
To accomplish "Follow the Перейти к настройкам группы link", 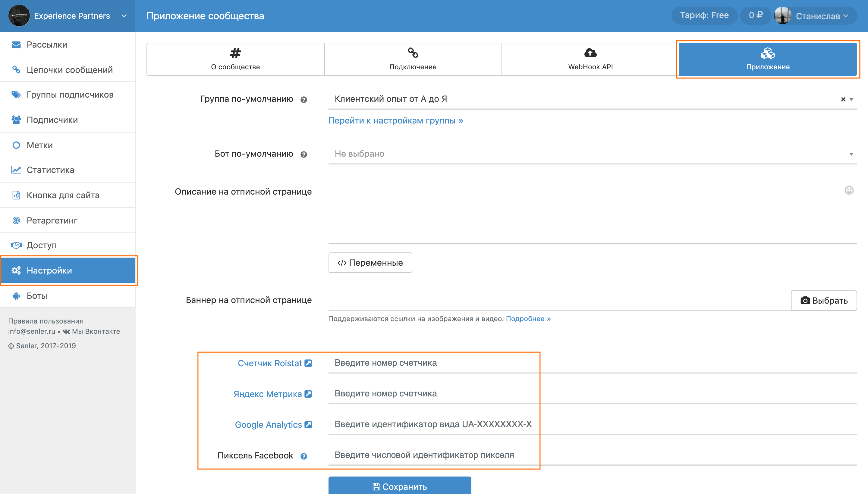I will tap(395, 120).
